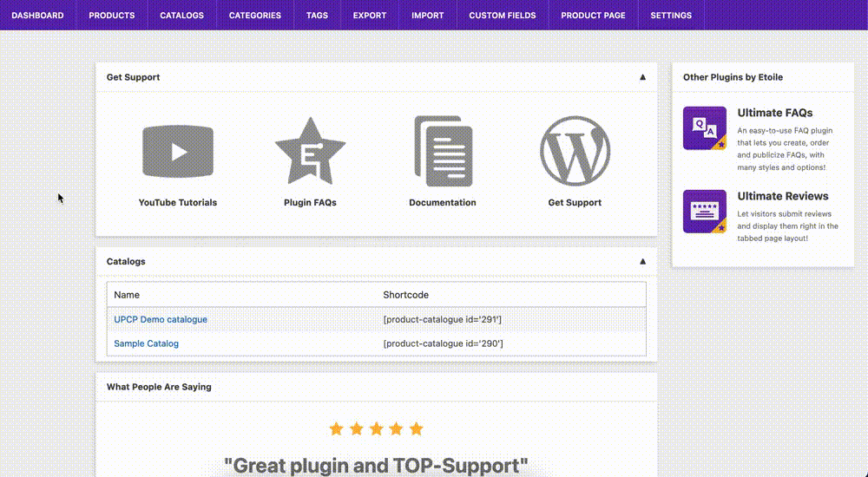Open the Ultimate FAQs title link

tap(775, 113)
